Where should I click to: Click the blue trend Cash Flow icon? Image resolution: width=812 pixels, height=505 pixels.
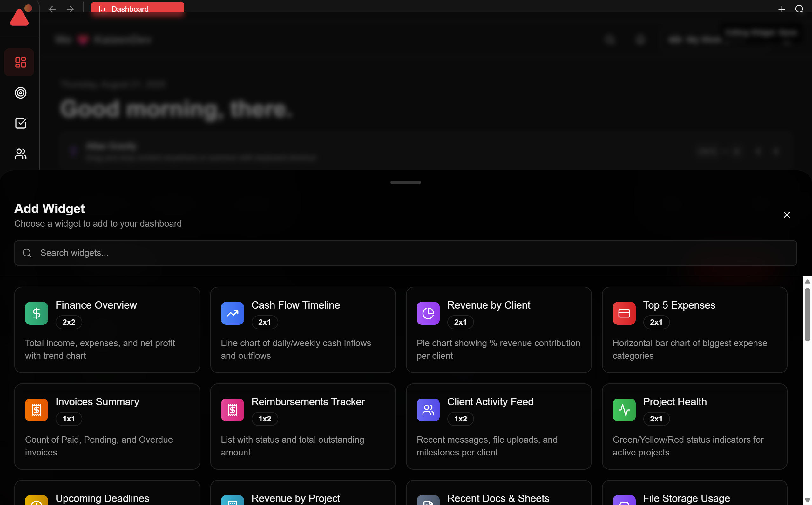point(232,313)
